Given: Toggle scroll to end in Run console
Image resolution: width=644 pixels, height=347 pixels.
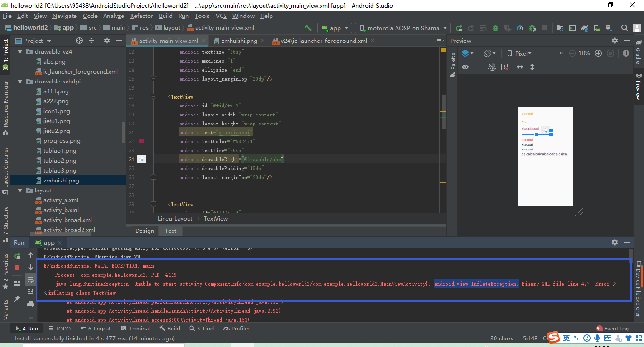Looking at the screenshot, I should click(x=31, y=292).
